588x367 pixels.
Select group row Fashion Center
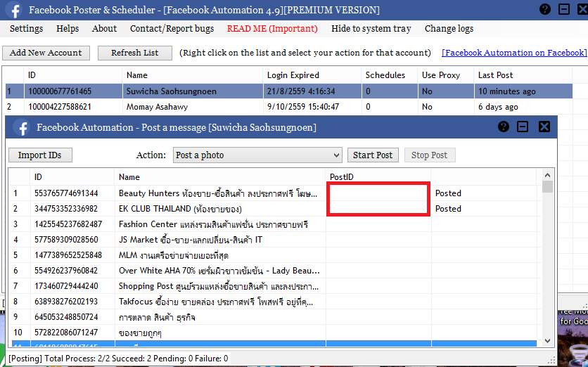(273, 224)
